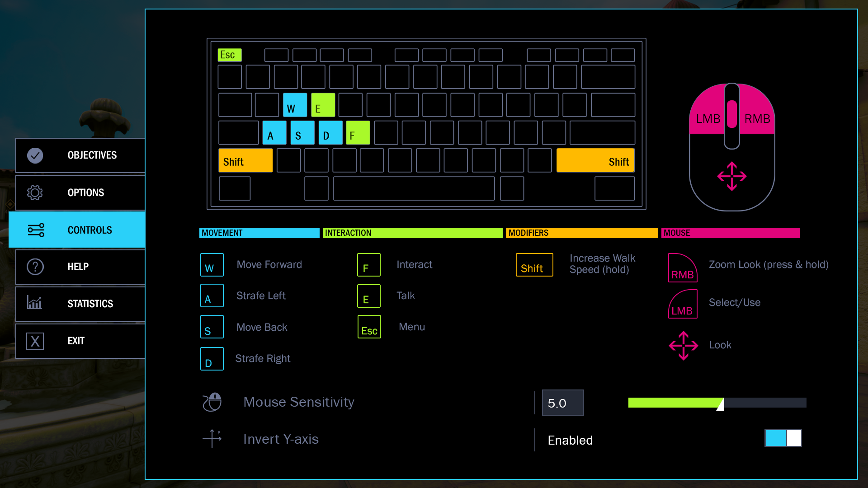Click the Exit X icon
The height and width of the screenshot is (488, 868).
pos(35,341)
